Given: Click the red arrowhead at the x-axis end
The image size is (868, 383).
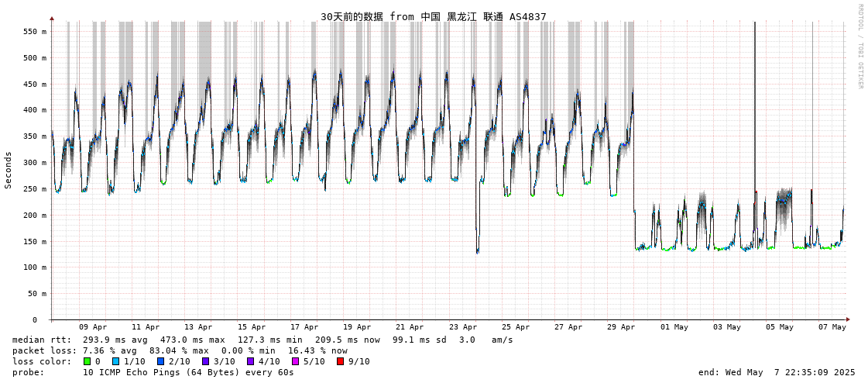Looking at the screenshot, I should click(x=846, y=320).
